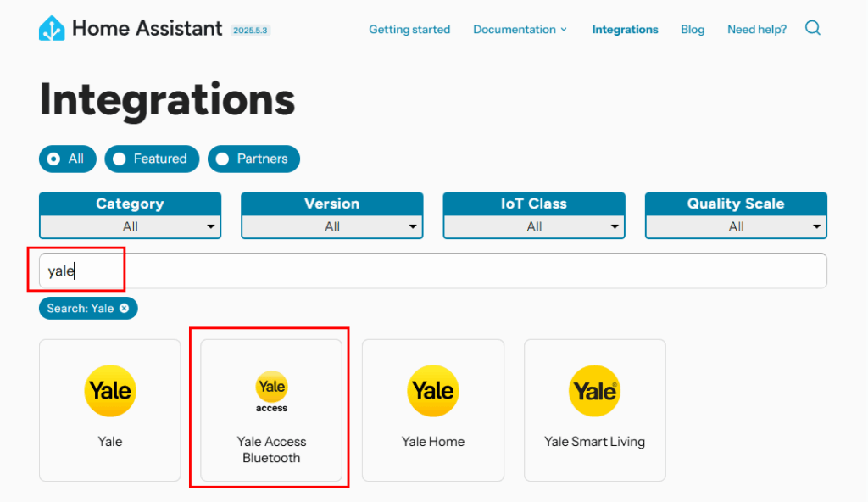The height and width of the screenshot is (502, 868).
Task: Visit the Blog link
Action: (693, 30)
